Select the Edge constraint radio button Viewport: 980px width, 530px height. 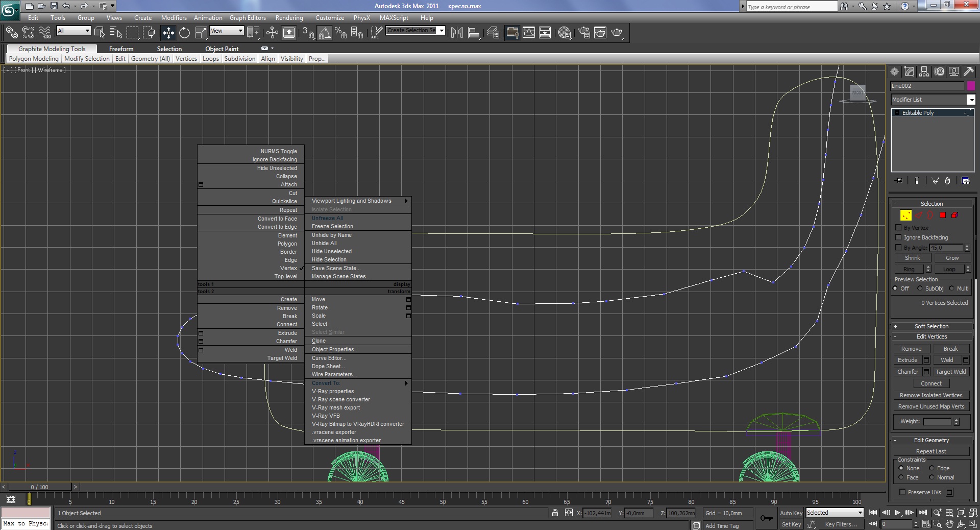coord(932,468)
